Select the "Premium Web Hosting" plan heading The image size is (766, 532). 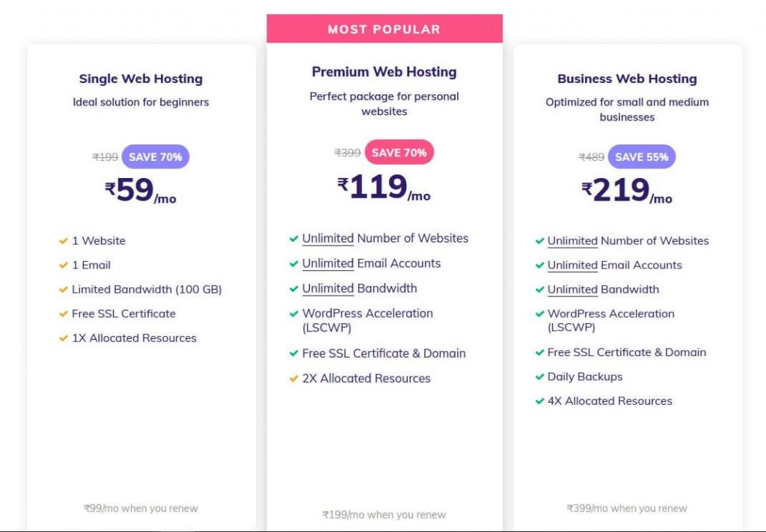[384, 72]
